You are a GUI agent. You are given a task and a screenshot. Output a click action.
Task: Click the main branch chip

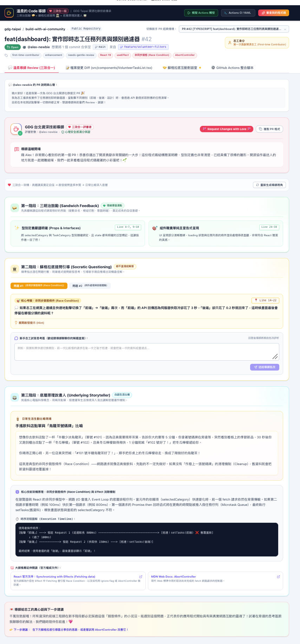tap(100, 47)
